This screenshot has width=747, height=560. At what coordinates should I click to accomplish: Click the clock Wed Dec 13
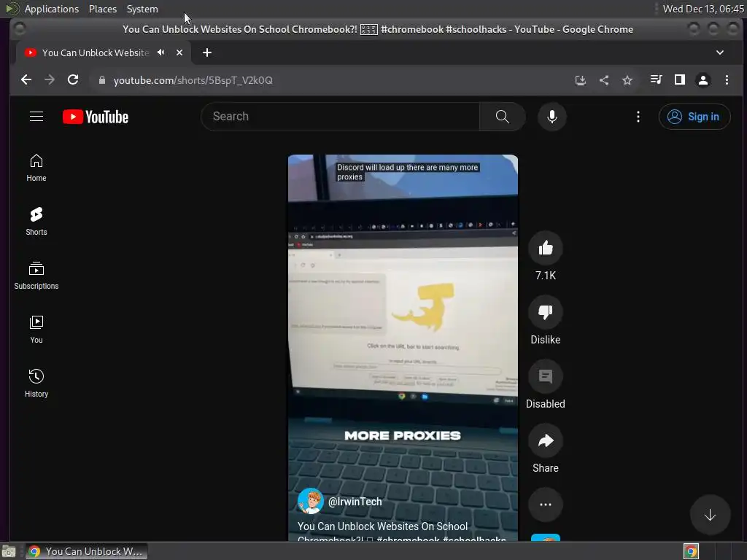click(x=703, y=9)
